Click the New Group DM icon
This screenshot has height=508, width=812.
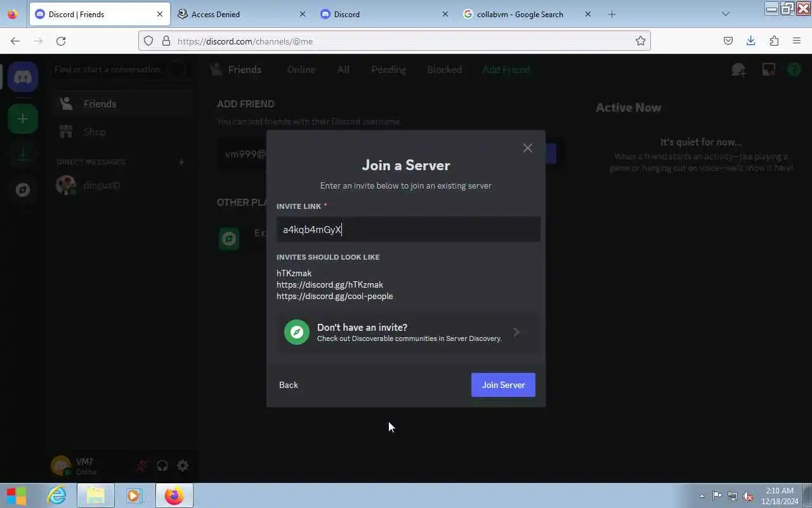coord(738,70)
